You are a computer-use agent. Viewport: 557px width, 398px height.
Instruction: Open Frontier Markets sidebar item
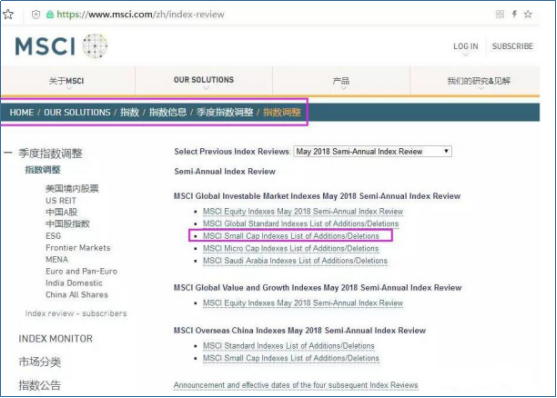78,248
